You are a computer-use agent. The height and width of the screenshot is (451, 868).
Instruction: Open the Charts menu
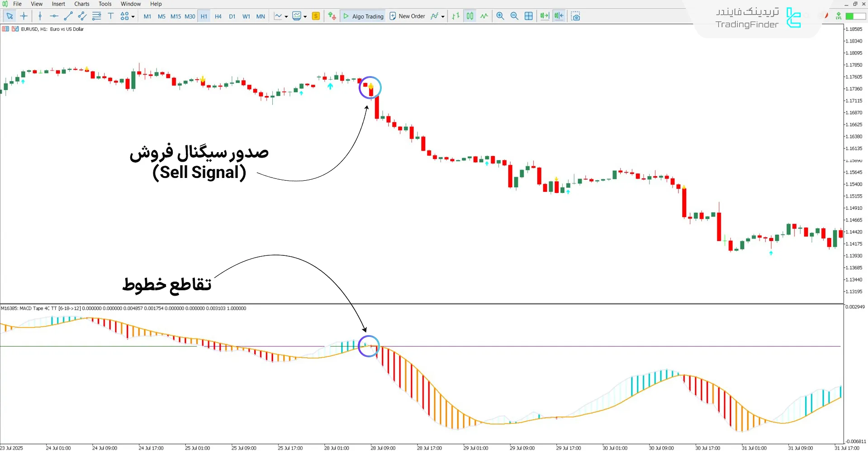point(82,4)
